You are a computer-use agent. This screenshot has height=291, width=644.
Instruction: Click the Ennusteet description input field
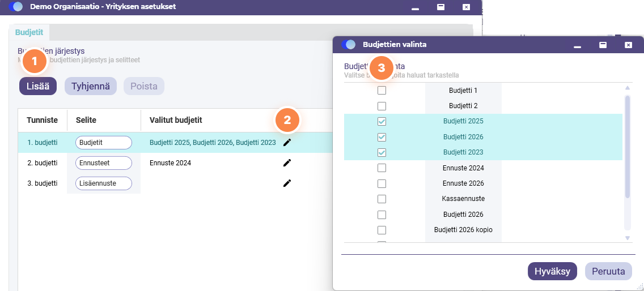(104, 163)
